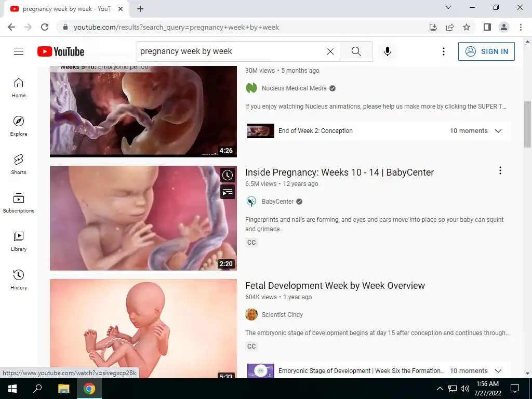Close the pregnancy week by week tab
This screenshot has width=532, height=399.
121,9
